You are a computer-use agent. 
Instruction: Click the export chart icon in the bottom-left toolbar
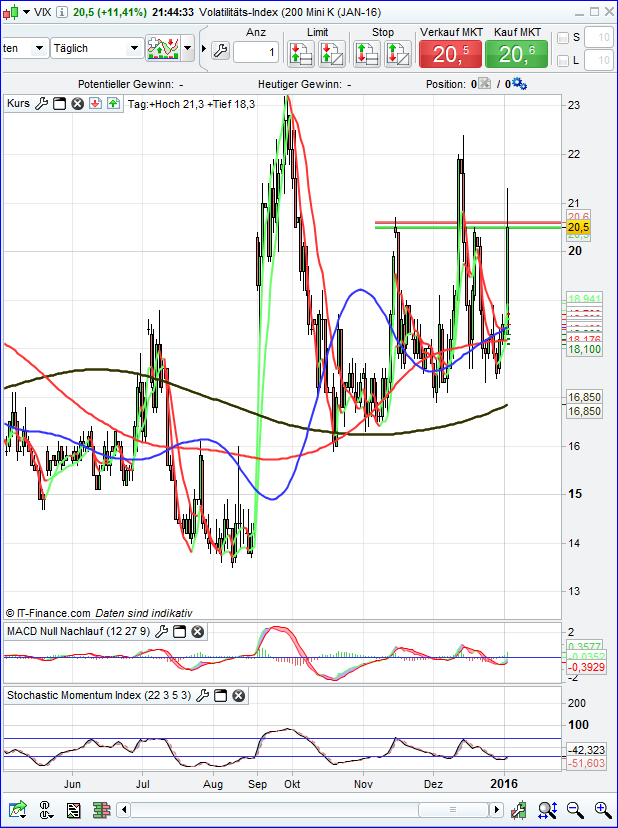(18, 809)
